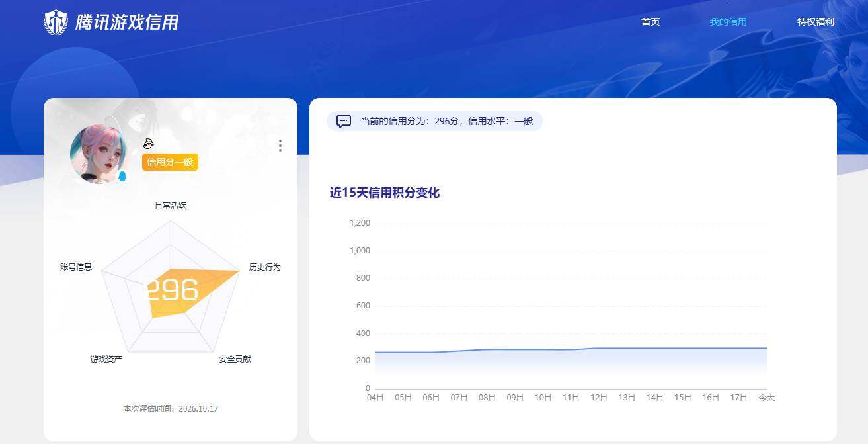Click the 1,200 y-axis value
868x444 pixels.
coord(360,223)
